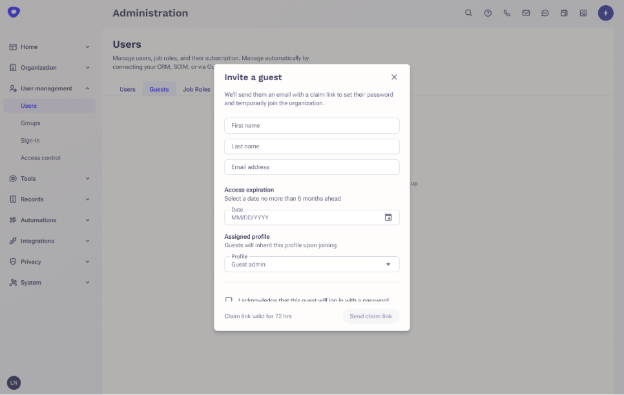Click the phone icon in header

(x=507, y=13)
